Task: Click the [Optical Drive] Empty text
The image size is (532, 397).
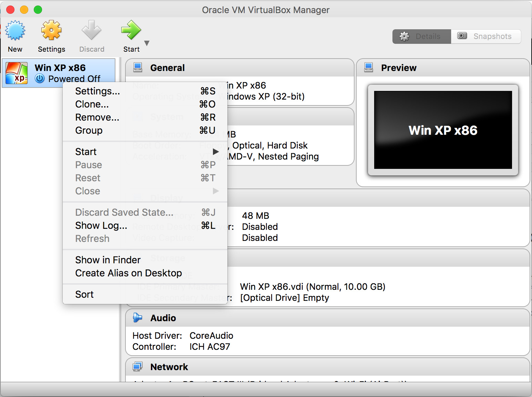Action: click(285, 298)
